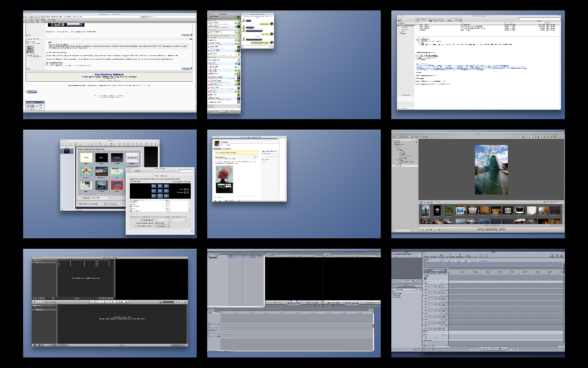Image resolution: width=588 pixels, height=368 pixels.
Task: Open the help button in the Spaces preferences
Action: coord(192,232)
